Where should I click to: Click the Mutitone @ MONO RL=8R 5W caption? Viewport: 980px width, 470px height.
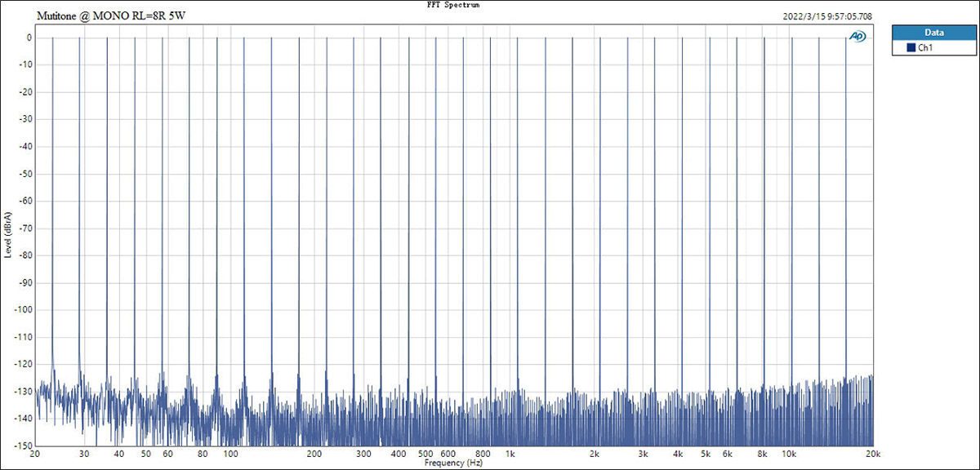coord(109,16)
